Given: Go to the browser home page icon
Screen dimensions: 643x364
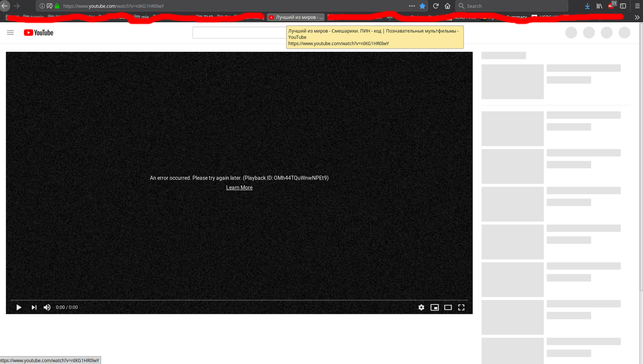Looking at the screenshot, I should 447,6.
